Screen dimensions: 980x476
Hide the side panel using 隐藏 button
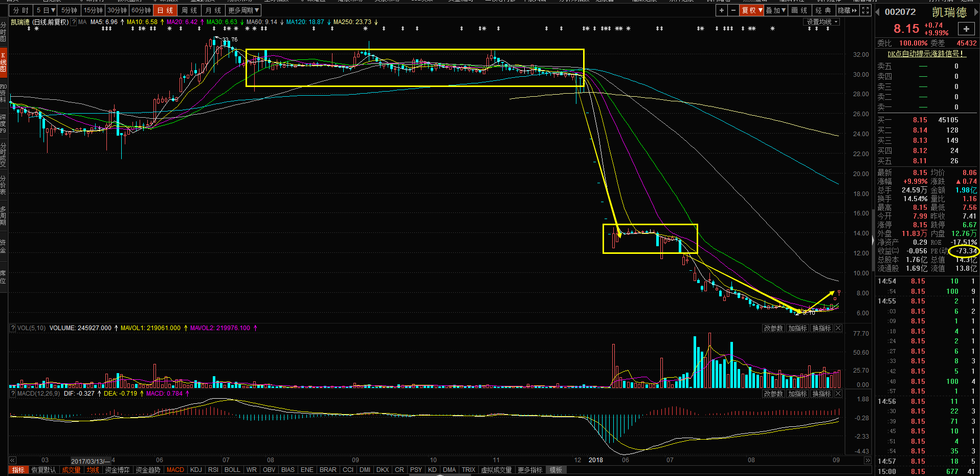847,10
